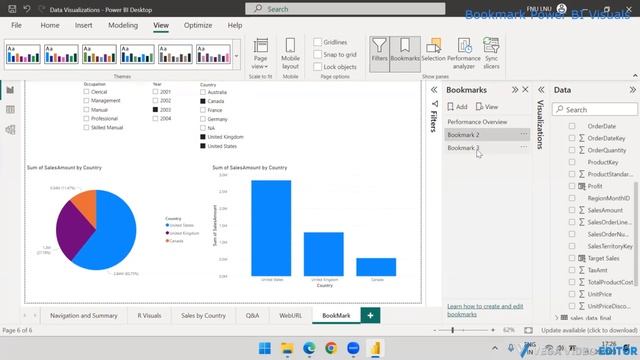The width and height of the screenshot is (640, 360).
Task: Open File Explorer from taskbar
Action: click(287, 348)
